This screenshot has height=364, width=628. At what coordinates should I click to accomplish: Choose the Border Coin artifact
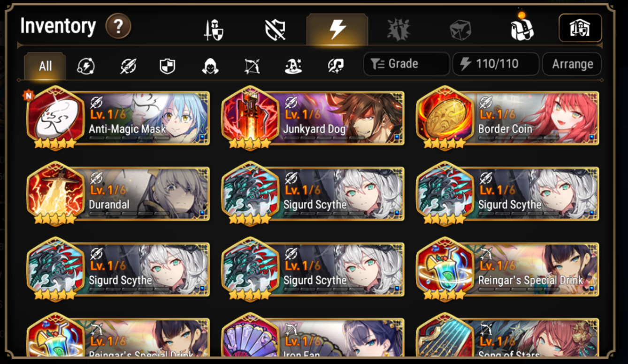click(508, 118)
